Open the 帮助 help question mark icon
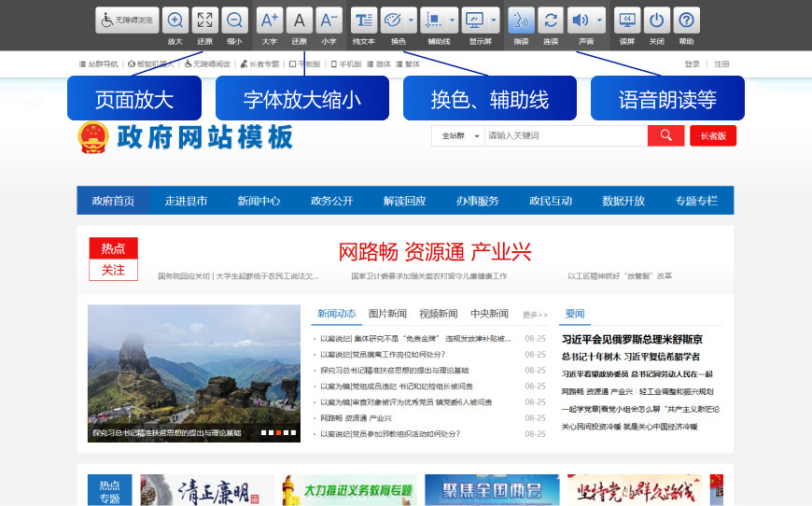812x506 pixels. click(686, 20)
